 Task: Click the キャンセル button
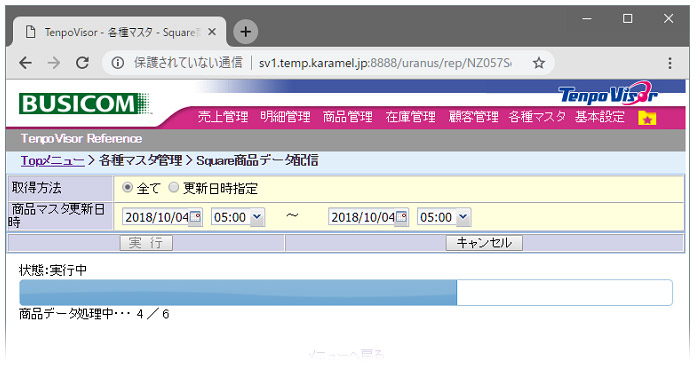pyautogui.click(x=484, y=243)
